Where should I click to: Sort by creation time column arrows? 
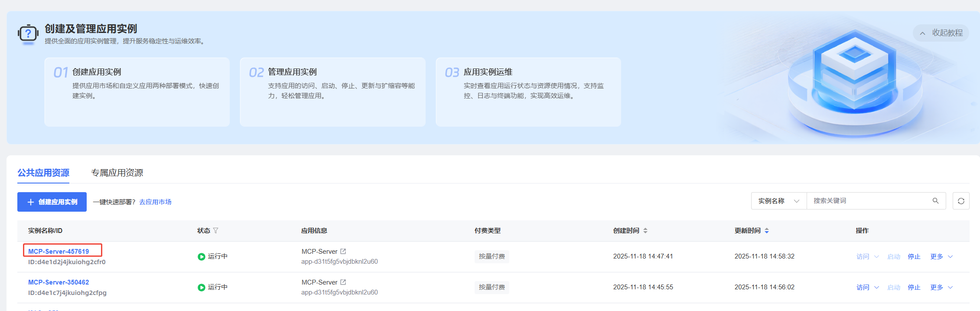click(x=645, y=231)
